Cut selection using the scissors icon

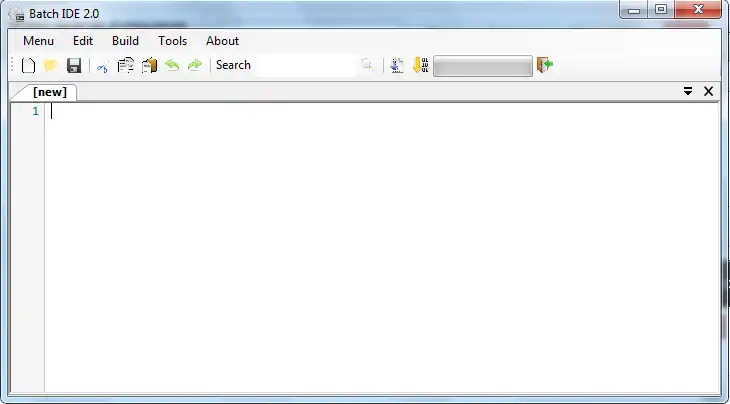(x=102, y=66)
